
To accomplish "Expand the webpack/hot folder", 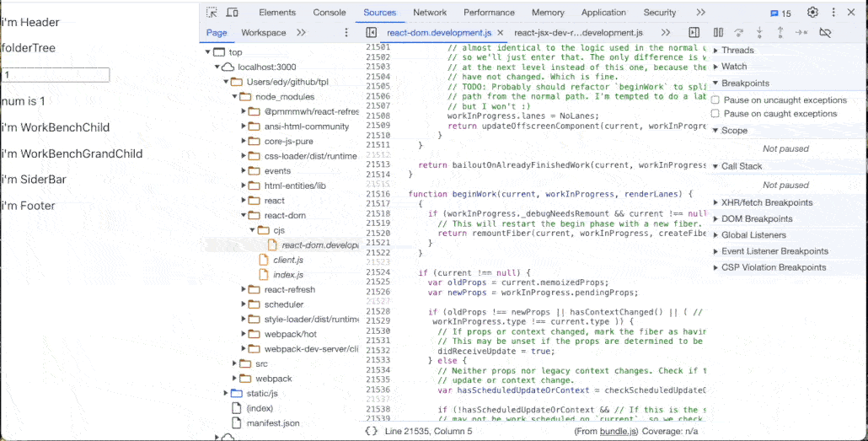I will pyautogui.click(x=244, y=334).
